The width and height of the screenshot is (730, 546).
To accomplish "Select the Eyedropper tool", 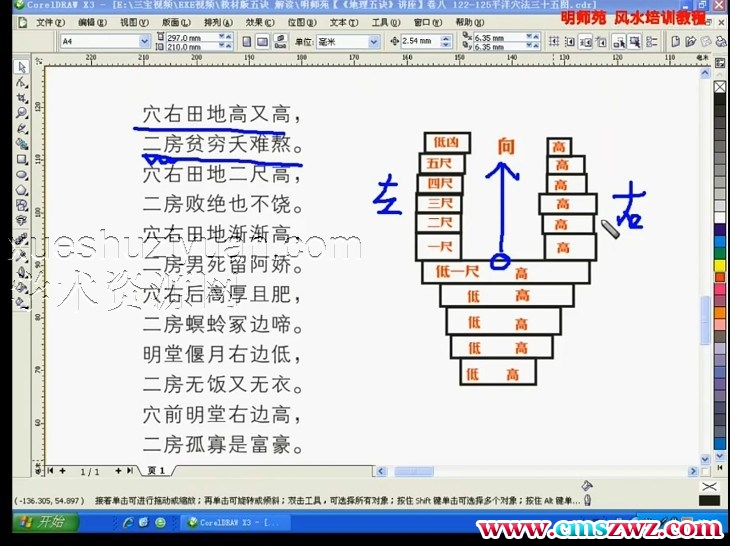I will 21,256.
